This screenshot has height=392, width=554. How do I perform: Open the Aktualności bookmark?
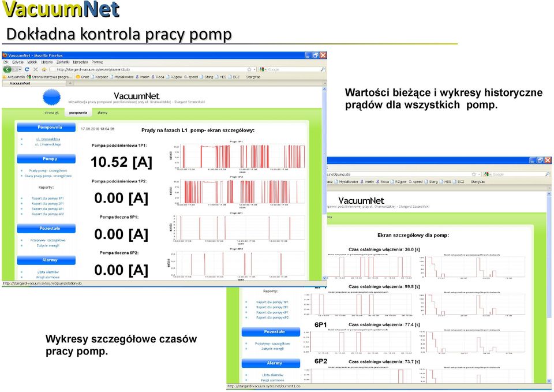click(14, 77)
